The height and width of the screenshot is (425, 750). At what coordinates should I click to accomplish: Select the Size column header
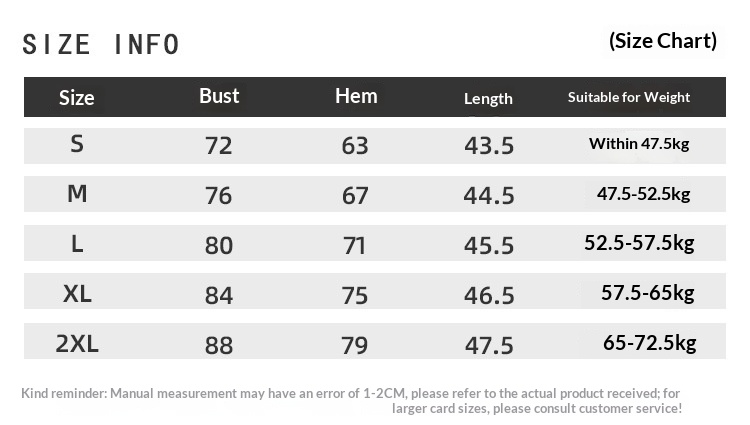(x=77, y=98)
